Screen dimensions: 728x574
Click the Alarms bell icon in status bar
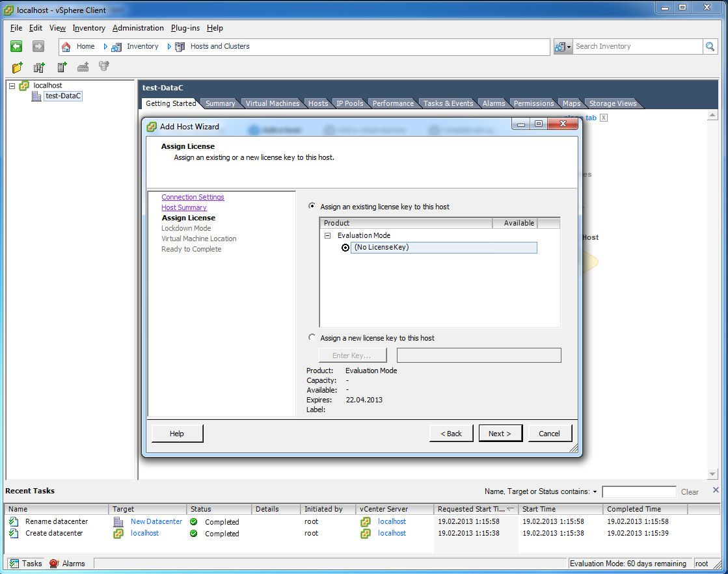54,564
